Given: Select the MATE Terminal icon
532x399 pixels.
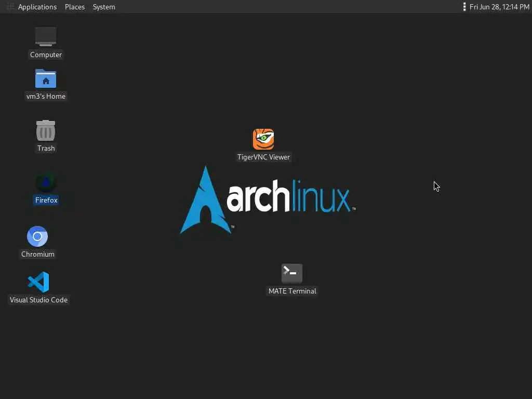Looking at the screenshot, I should [292, 273].
